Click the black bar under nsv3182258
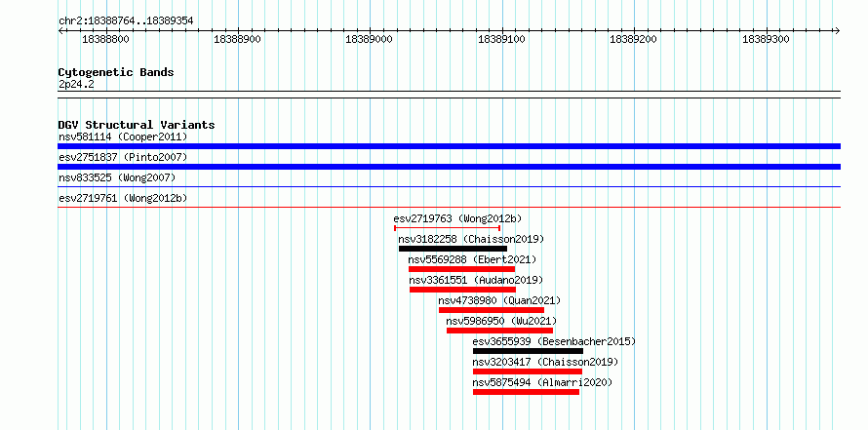This screenshot has height=430, width=868. point(453,249)
